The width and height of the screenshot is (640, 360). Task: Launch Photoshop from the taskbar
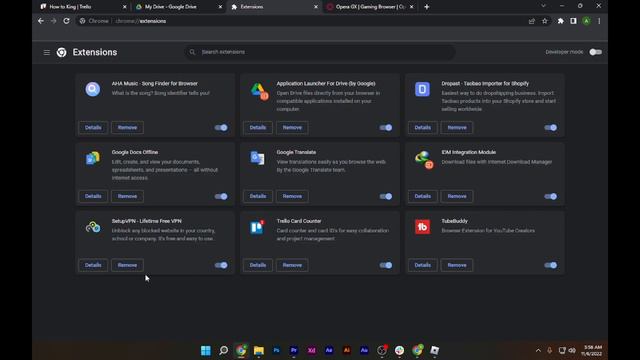point(276,350)
